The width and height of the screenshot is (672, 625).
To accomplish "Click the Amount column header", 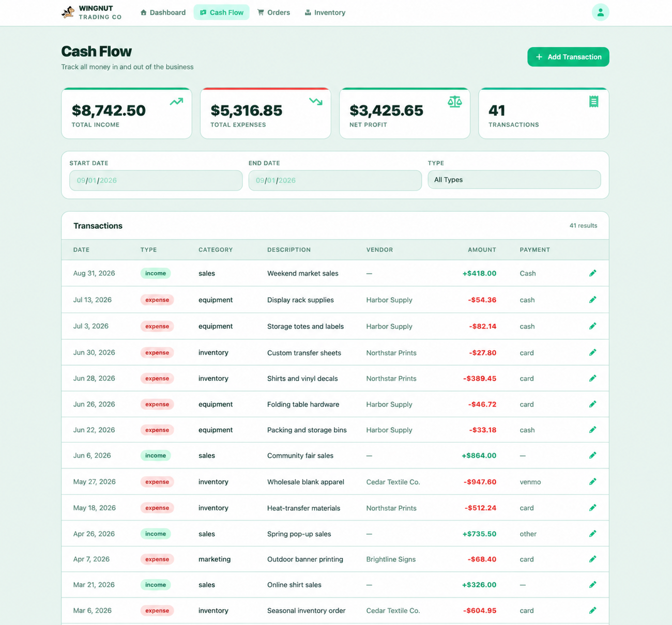I will tap(482, 249).
